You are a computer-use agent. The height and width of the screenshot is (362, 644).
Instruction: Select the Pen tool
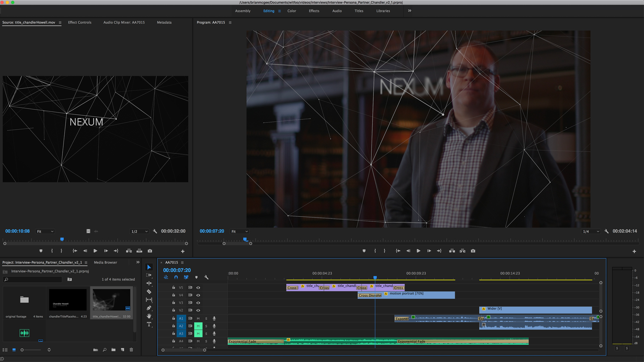pyautogui.click(x=149, y=308)
